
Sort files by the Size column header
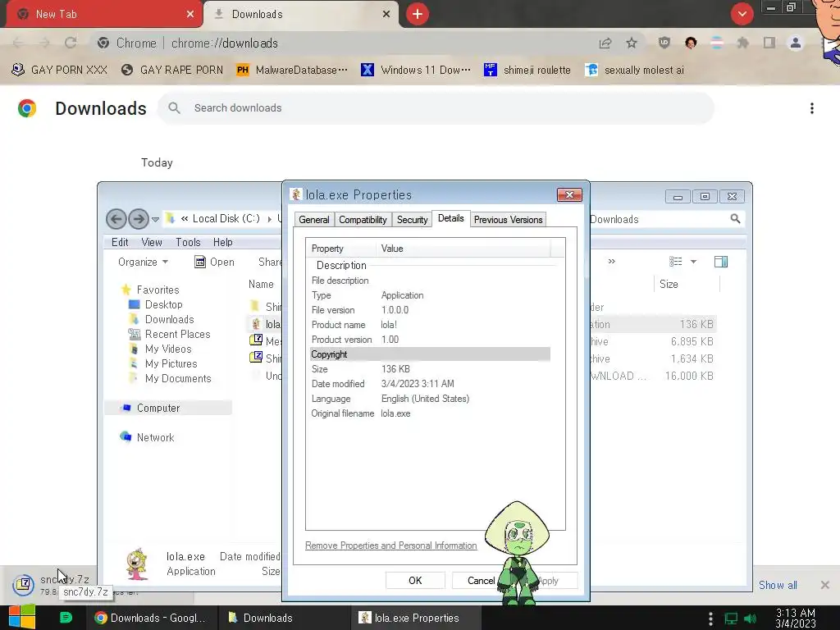tap(687, 284)
